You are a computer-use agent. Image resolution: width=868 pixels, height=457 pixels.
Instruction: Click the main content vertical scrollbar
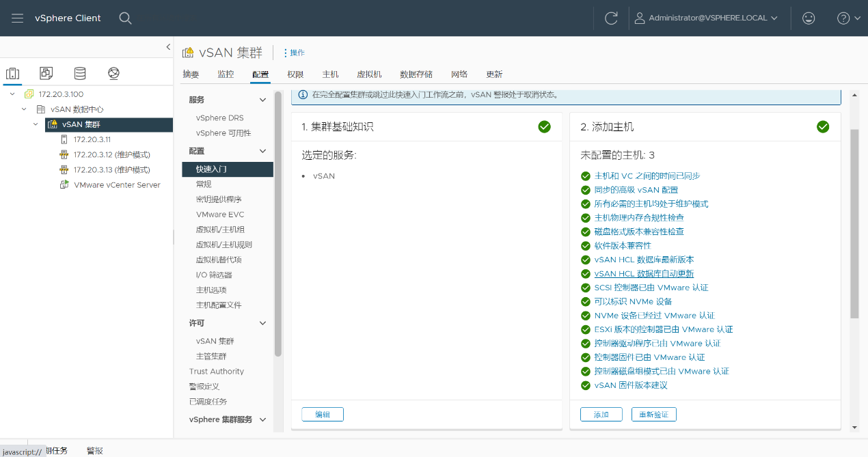coord(854,223)
